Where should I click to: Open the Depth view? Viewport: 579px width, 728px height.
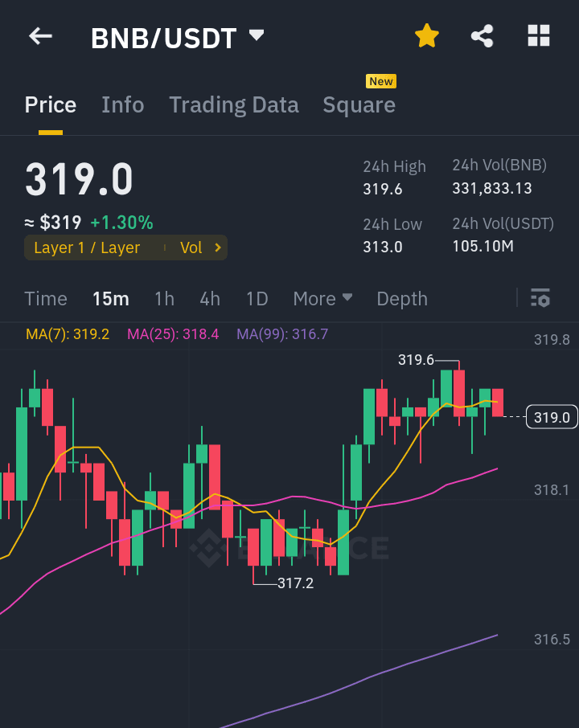tap(402, 298)
